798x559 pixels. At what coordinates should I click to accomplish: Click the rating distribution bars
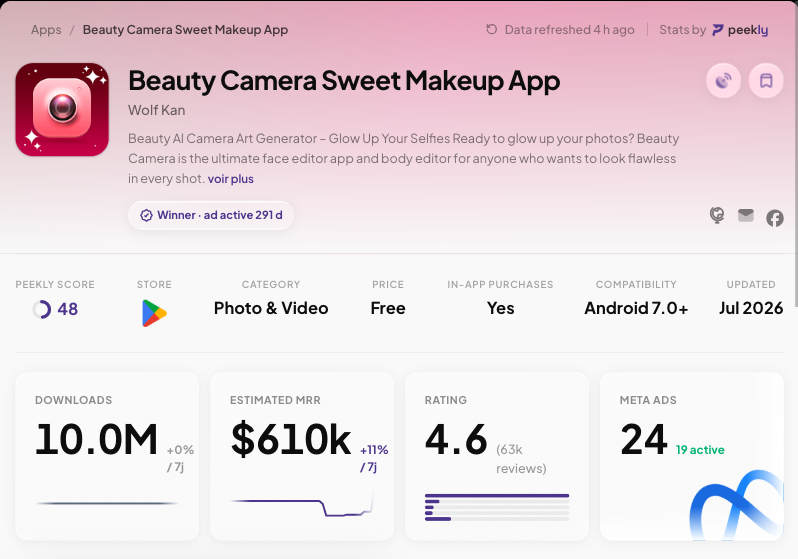coord(497,507)
